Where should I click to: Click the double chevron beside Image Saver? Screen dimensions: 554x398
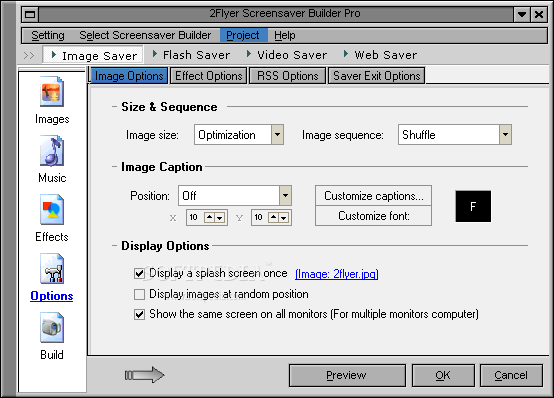[29, 55]
